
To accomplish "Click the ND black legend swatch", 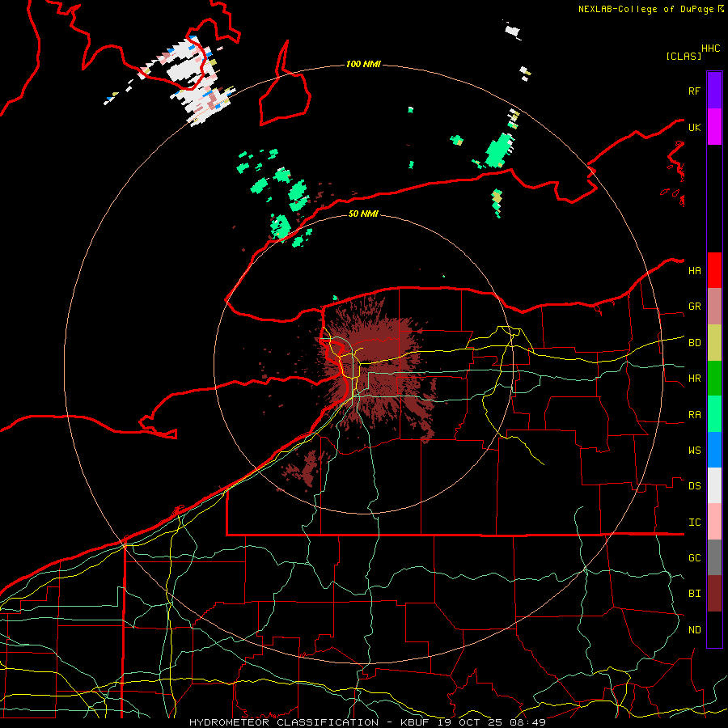I will tap(714, 629).
